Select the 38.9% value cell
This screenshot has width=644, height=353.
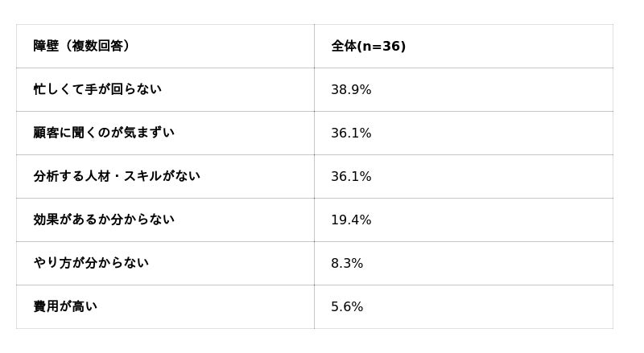[x=351, y=89]
